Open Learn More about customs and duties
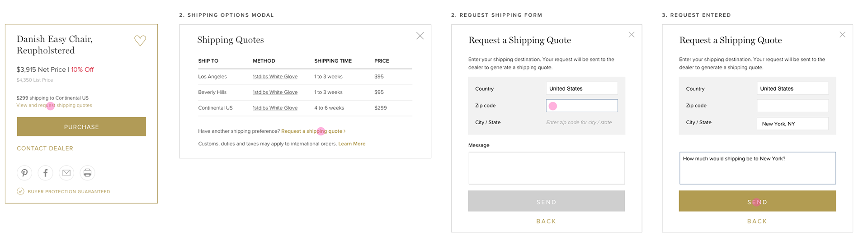868x250 pixels. coord(352,144)
